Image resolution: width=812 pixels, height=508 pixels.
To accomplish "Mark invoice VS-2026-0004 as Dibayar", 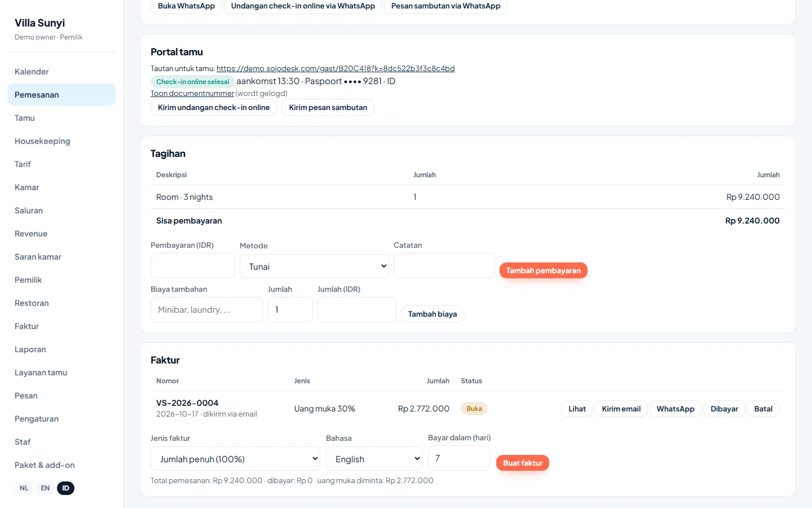I will click(x=724, y=409).
